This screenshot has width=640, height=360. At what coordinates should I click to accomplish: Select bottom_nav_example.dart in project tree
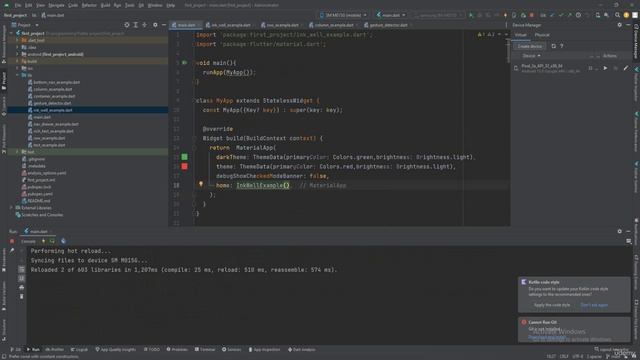(56, 82)
